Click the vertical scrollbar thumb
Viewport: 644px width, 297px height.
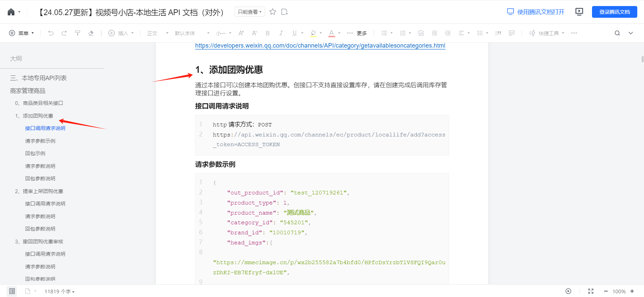[642, 59]
